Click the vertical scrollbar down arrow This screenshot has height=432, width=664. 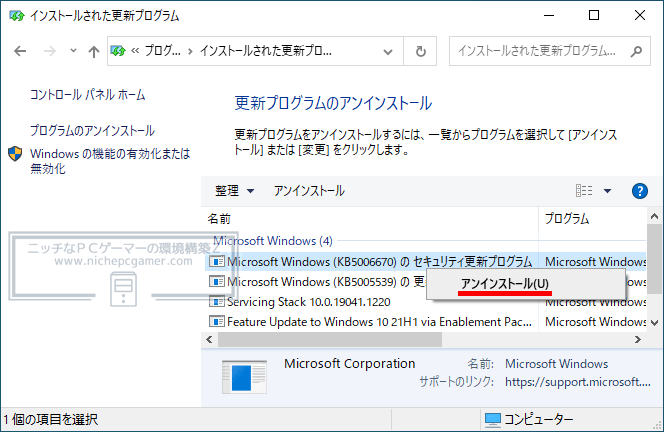click(x=655, y=323)
